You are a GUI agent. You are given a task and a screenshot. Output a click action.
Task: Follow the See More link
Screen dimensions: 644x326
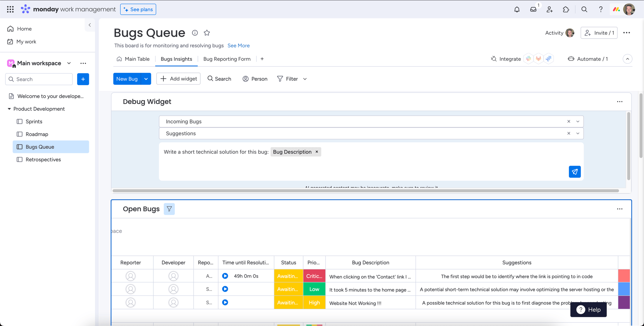(238, 46)
